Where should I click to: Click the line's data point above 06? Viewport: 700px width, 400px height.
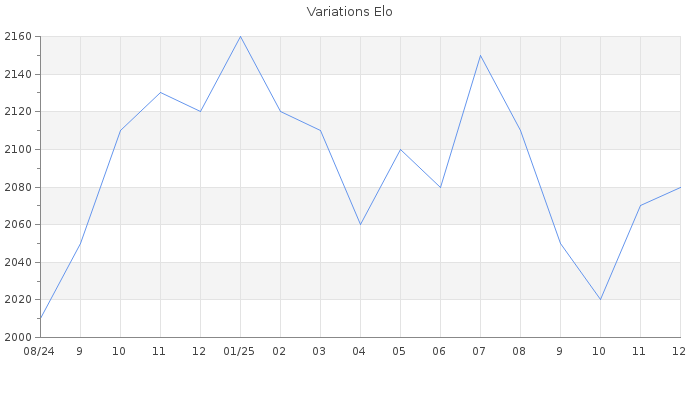point(440,187)
